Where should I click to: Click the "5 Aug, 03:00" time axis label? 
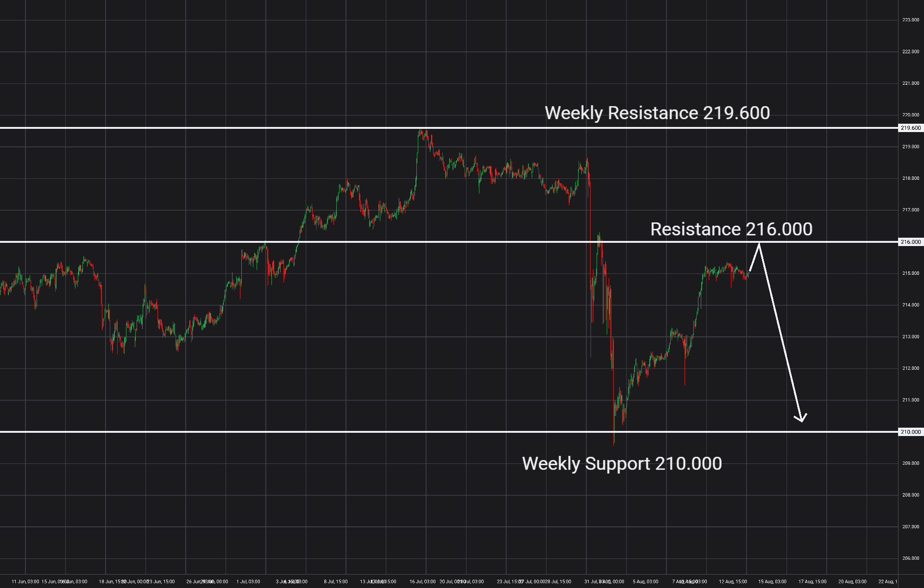[646, 582]
